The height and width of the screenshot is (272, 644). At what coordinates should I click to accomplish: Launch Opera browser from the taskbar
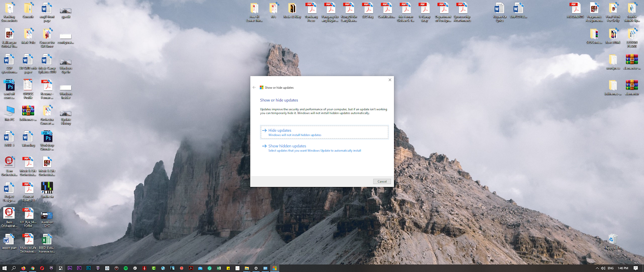(x=42, y=268)
